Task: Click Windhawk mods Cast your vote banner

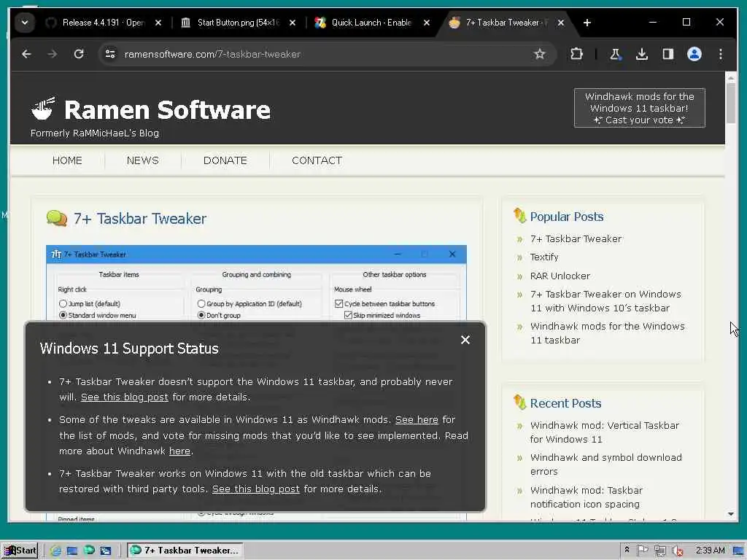Action: click(x=639, y=108)
